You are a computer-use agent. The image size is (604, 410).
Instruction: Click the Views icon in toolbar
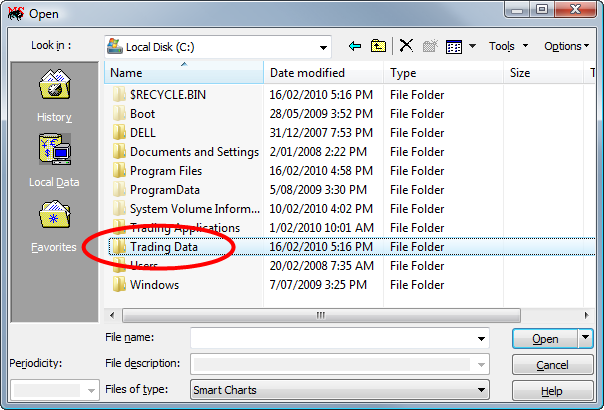454,46
